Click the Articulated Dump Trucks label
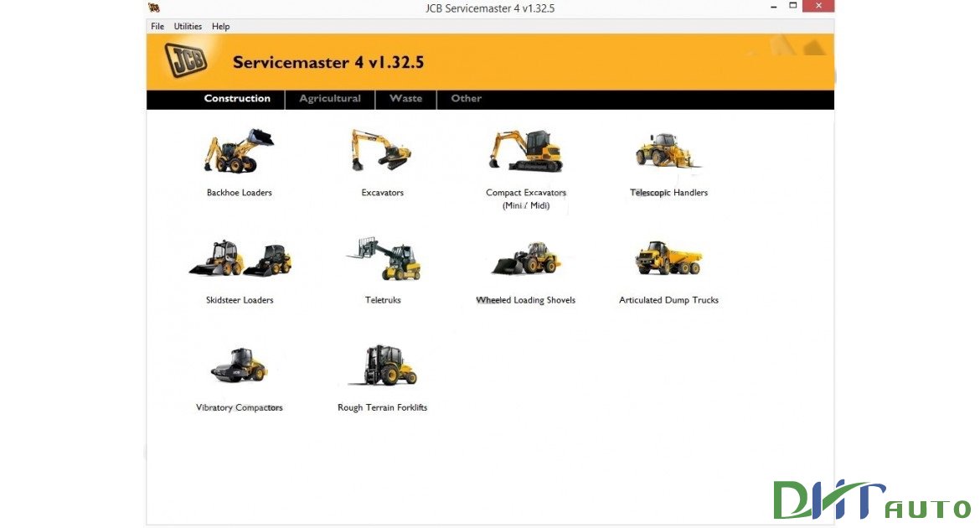The width and height of the screenshot is (980, 528). click(668, 300)
